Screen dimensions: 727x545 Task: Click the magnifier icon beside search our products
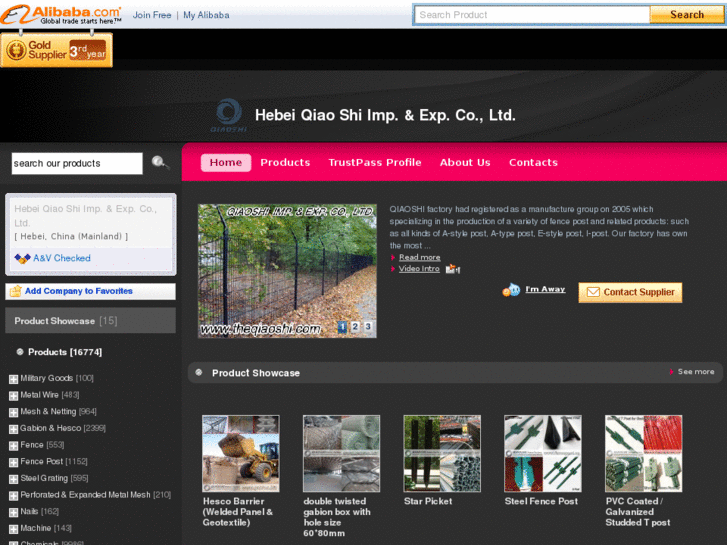click(159, 162)
